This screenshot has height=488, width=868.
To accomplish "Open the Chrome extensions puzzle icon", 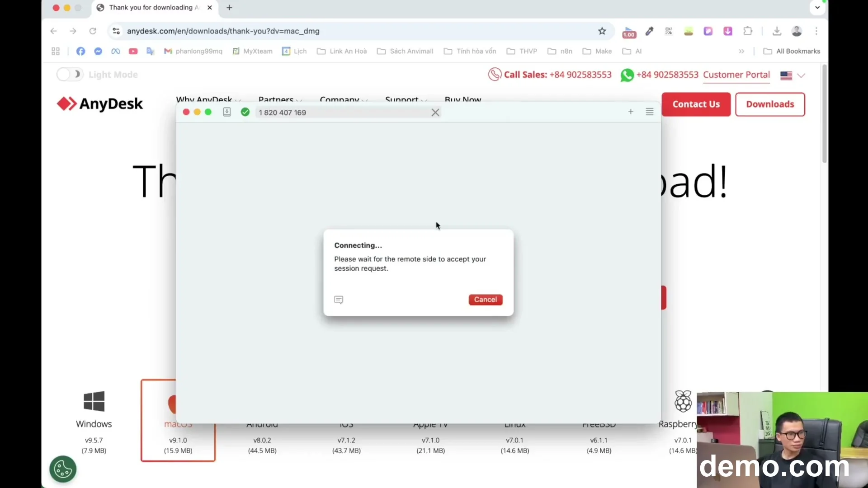I will [x=748, y=31].
